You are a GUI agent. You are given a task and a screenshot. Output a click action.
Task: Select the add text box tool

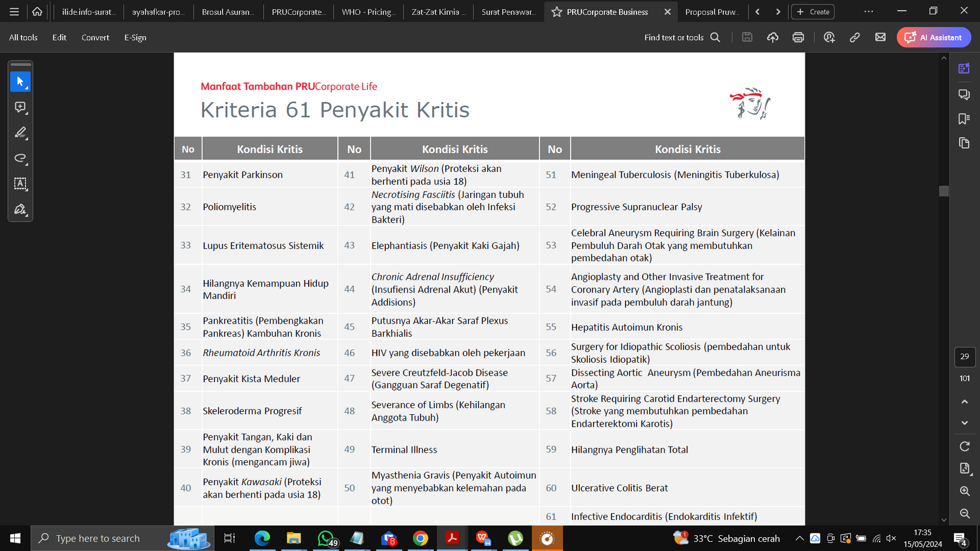click(20, 184)
